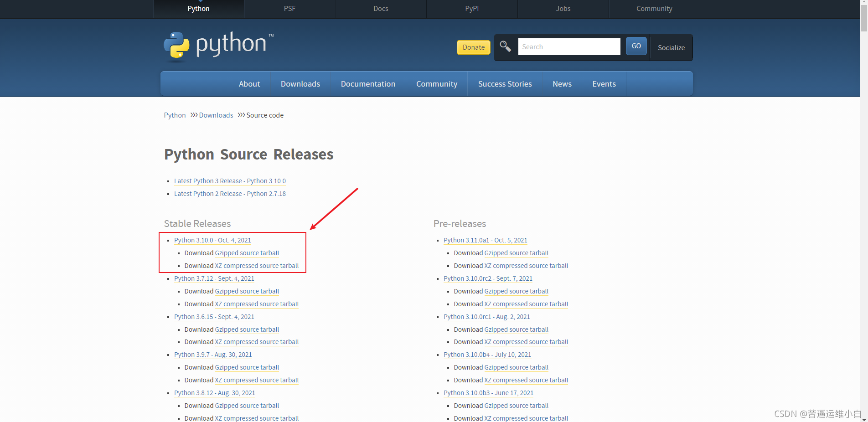Image resolution: width=868 pixels, height=422 pixels.
Task: Open Python 3.8.12 - Aug. 30, 2021 release
Action: click(215, 393)
